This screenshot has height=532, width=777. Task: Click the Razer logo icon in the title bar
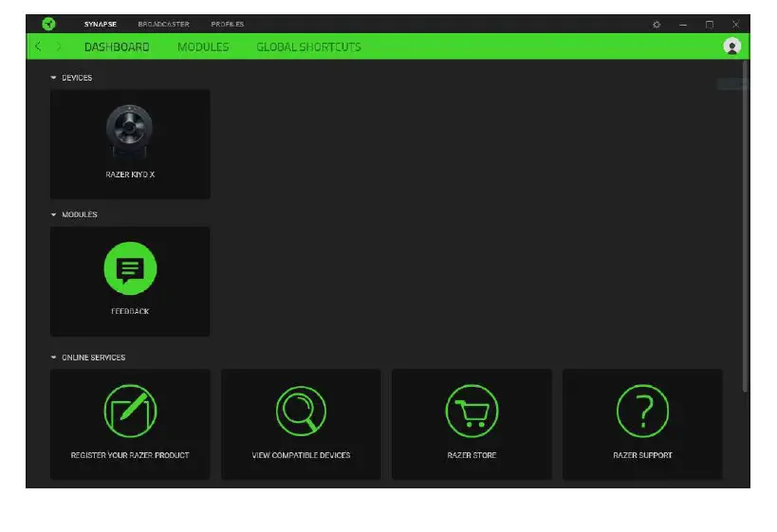coord(48,24)
